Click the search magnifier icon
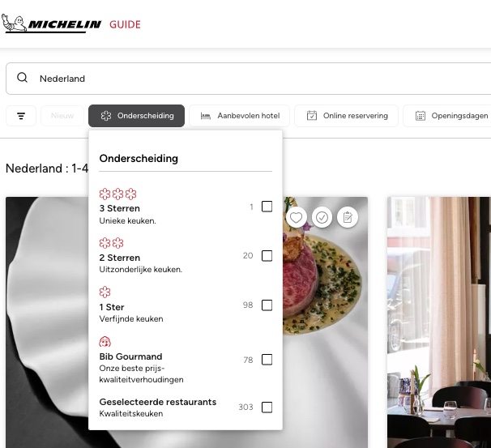This screenshot has width=491, height=448. 22,77
